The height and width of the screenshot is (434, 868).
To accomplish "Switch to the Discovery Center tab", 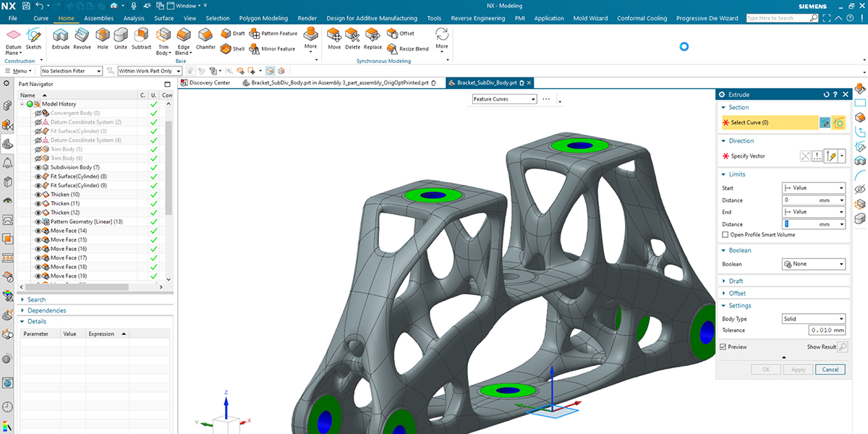I will 209,82.
